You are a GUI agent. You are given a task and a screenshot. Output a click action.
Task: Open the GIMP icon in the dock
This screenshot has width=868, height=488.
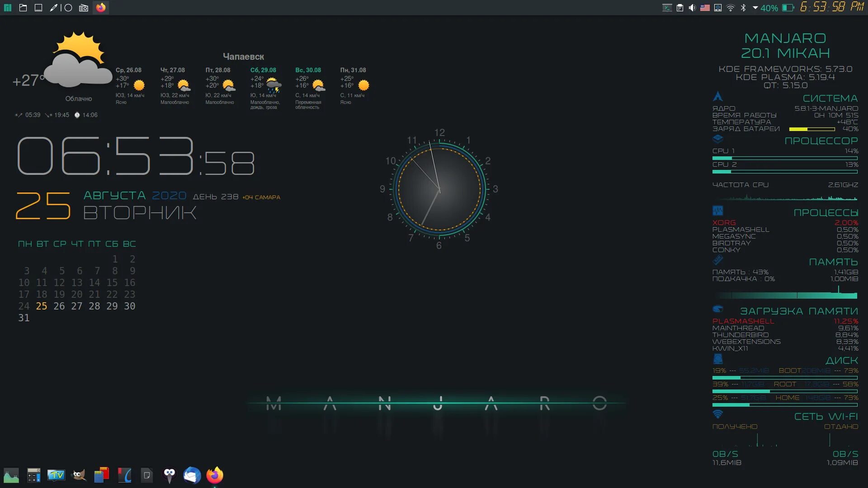coord(79,475)
